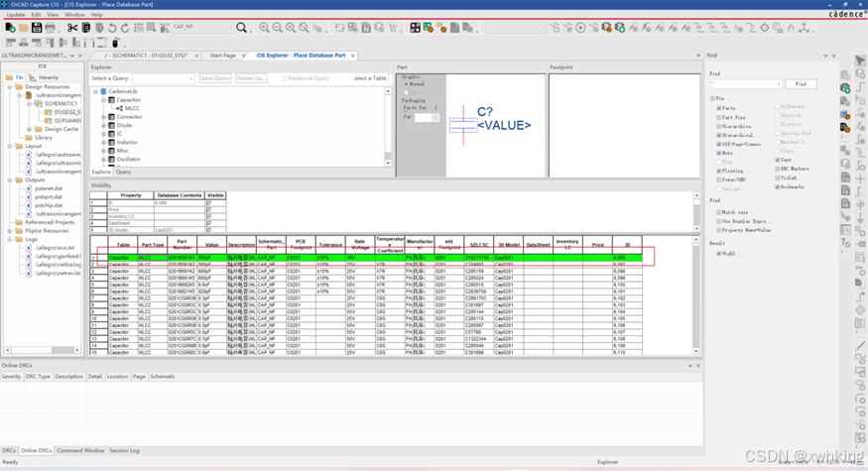Toggle the DRC Markers checkbox
The width and height of the screenshot is (868, 471).
(778, 169)
